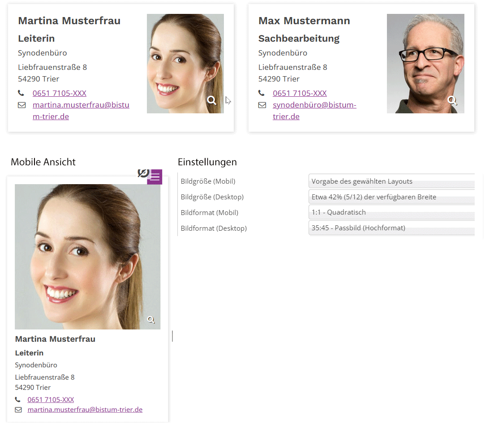Expand the Bildformat (Desktop) dropdown
This screenshot has height=448, width=485.
click(x=391, y=228)
